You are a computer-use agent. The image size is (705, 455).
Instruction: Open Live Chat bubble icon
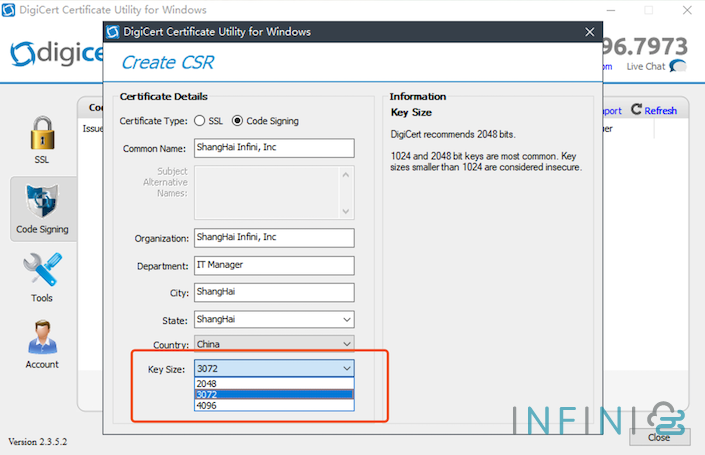678,66
